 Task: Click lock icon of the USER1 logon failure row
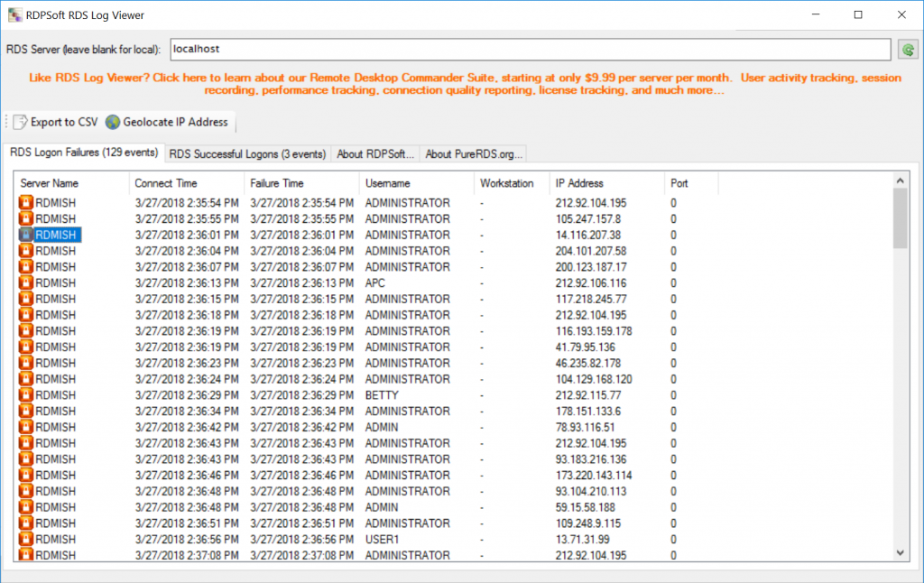(26, 540)
